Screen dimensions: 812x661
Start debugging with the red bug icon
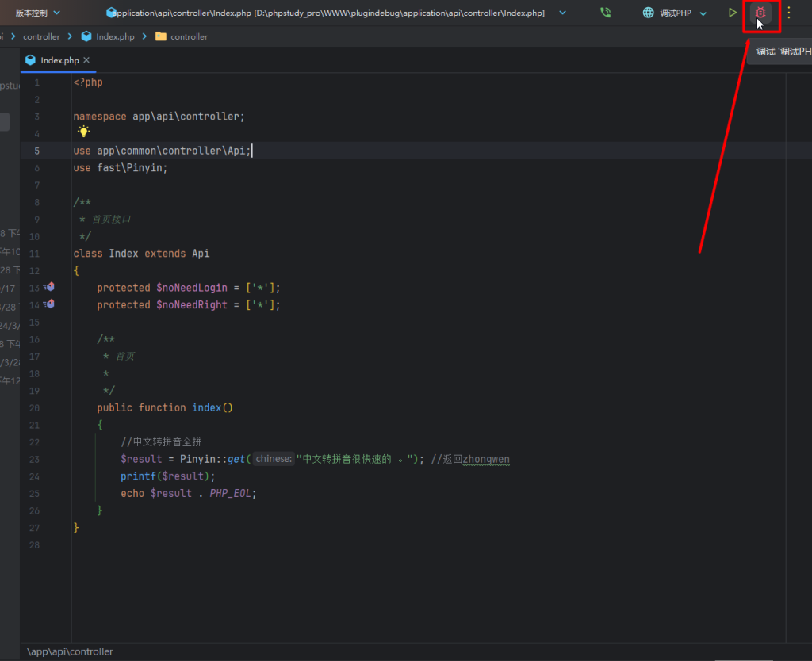[x=760, y=13]
